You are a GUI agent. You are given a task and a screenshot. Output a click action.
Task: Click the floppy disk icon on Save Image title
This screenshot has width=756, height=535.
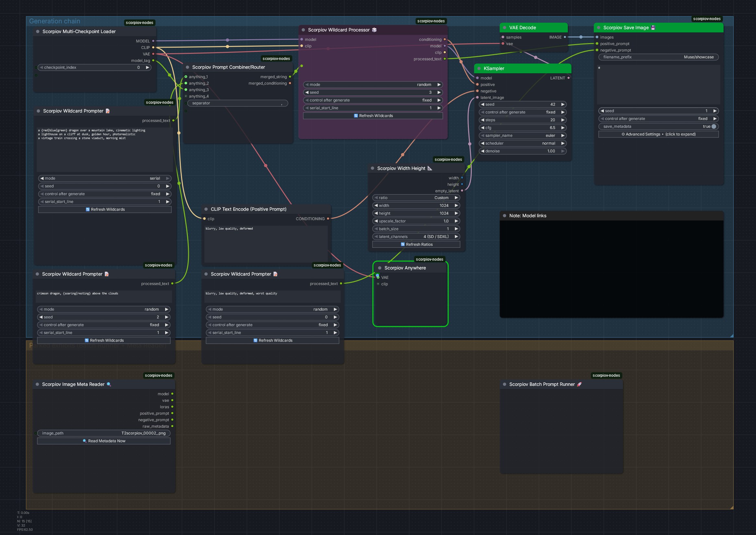click(653, 28)
